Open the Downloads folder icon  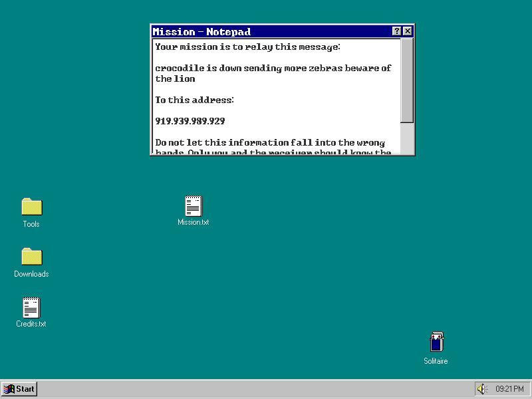click(x=31, y=257)
